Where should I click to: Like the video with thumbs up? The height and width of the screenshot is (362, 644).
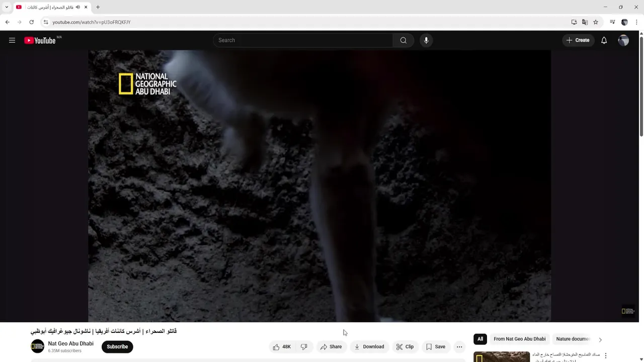click(281, 346)
